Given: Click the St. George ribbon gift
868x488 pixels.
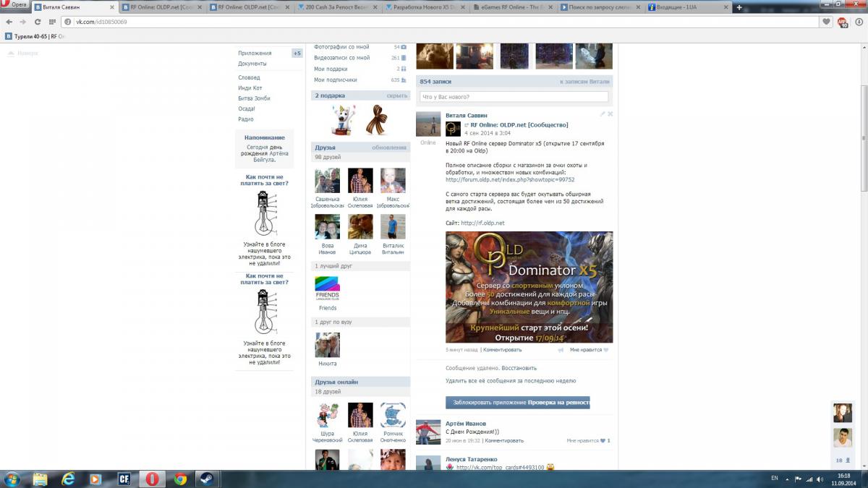Looking at the screenshot, I should pyautogui.click(x=377, y=119).
